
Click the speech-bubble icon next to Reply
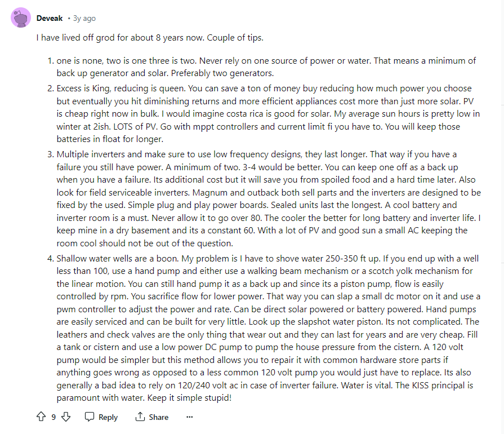point(90,417)
